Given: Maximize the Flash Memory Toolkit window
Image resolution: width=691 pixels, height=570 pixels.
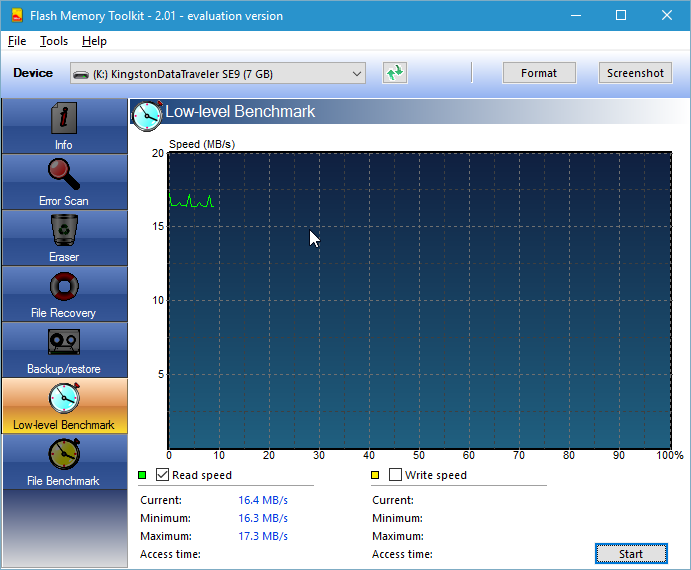Looking at the screenshot, I should (621, 15).
